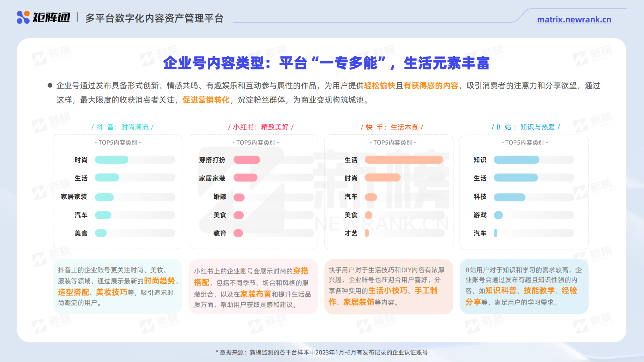Select the B站：知识与热爱 heading
This screenshot has height=362, width=644.
coord(526,127)
